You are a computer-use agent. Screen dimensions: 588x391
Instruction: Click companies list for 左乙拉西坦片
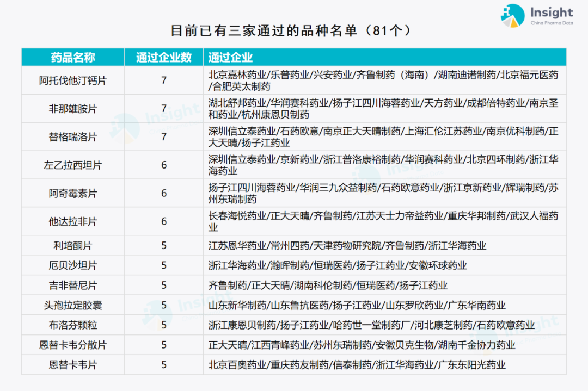coord(383,165)
